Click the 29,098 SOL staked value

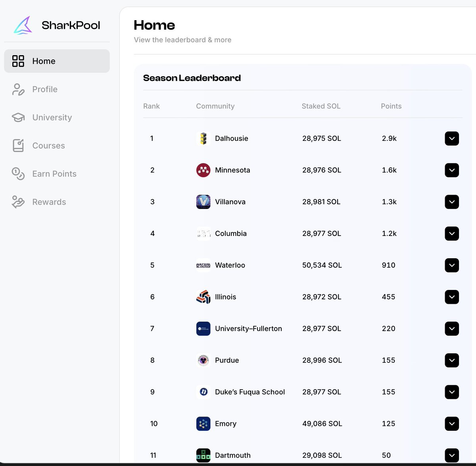tap(322, 455)
